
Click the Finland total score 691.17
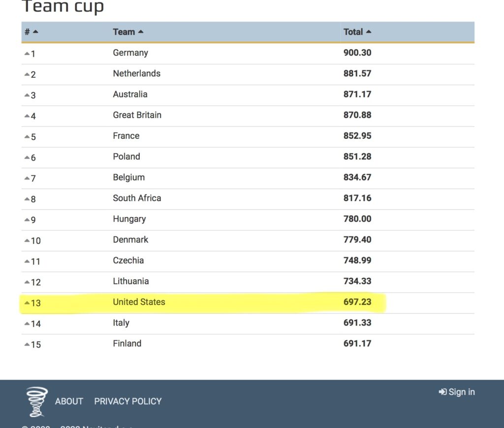(357, 343)
